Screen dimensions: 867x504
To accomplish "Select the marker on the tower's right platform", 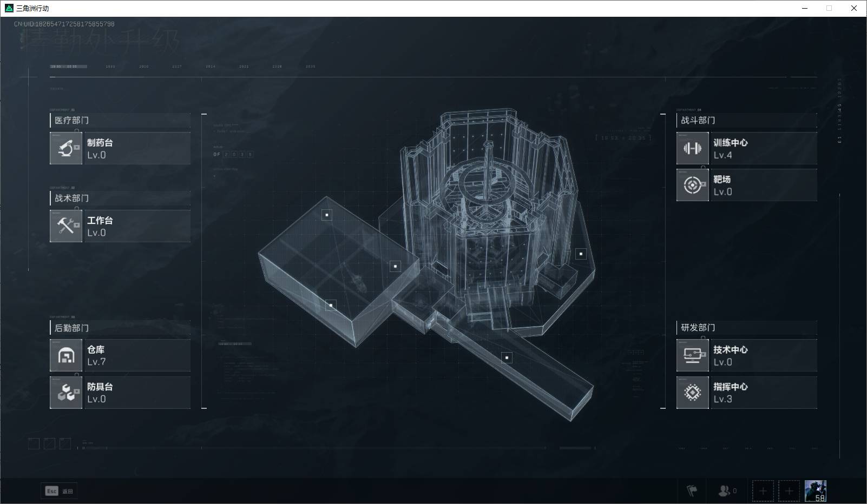I will click(x=581, y=254).
